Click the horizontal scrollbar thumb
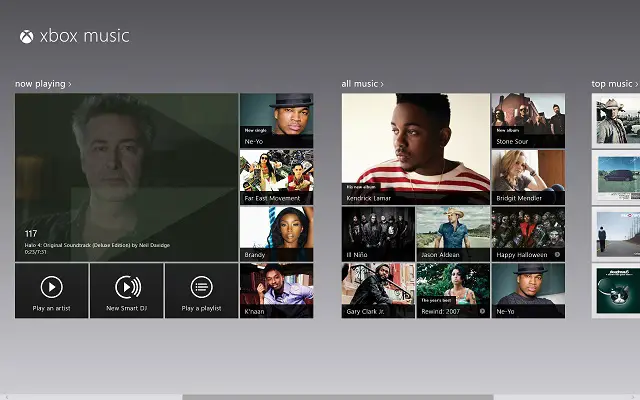The width and height of the screenshot is (640, 400). coord(338,397)
